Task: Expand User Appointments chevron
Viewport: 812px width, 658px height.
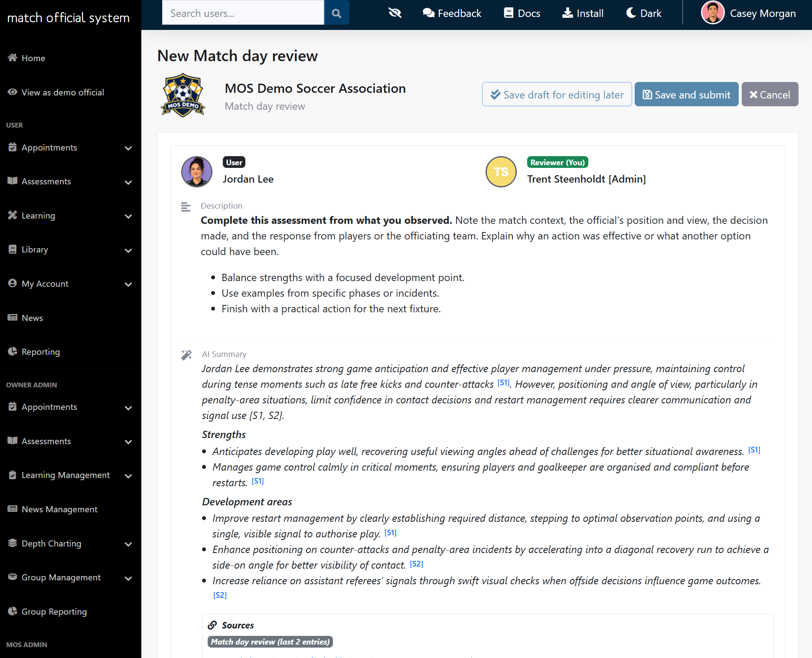Action: point(128,148)
